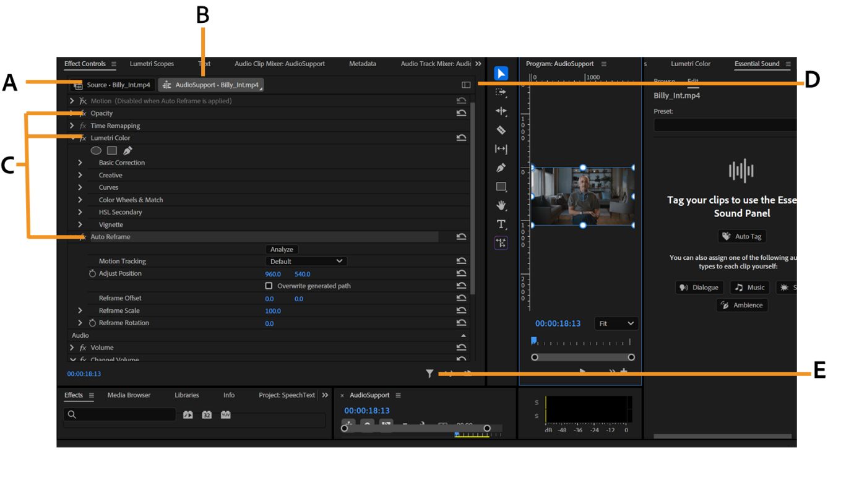The image size is (854, 504).
Task: Expand the Curves section
Action: point(80,187)
